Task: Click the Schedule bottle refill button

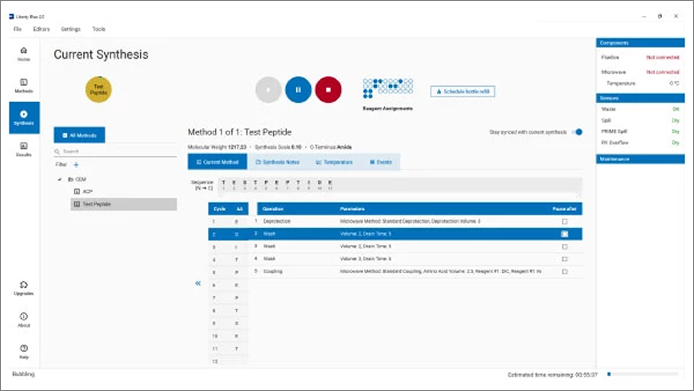Action: (463, 91)
